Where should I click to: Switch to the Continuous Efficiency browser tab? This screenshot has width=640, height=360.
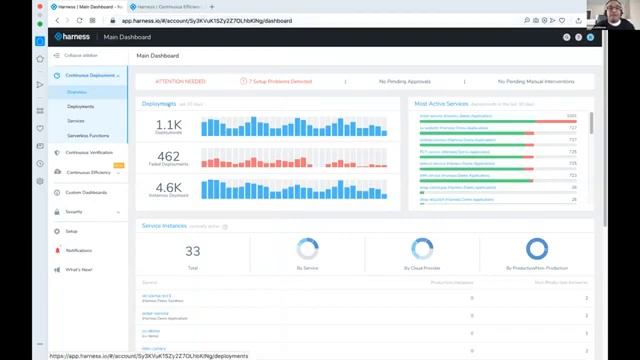(x=167, y=7)
